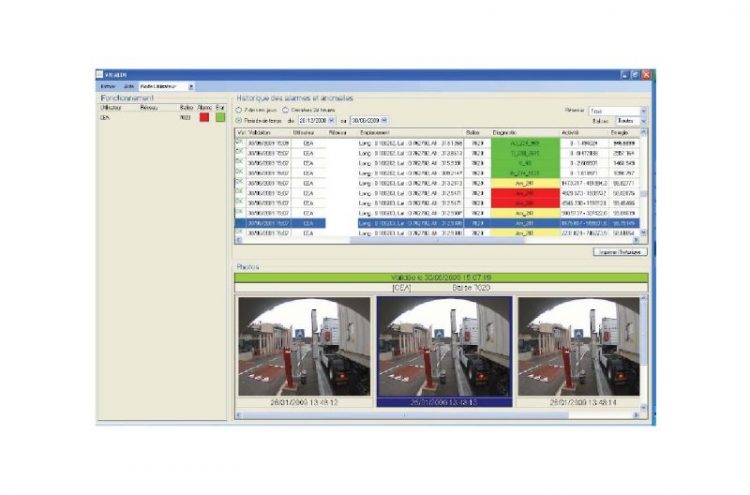Click history table scrollbar down arrow
Viewport: 750px width, 495px height.
click(643, 232)
